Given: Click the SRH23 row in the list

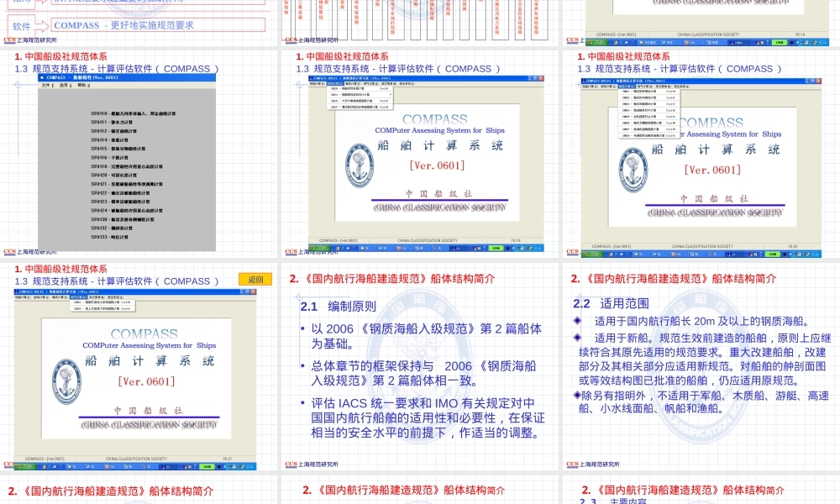Looking at the screenshot, I should coord(120,202).
